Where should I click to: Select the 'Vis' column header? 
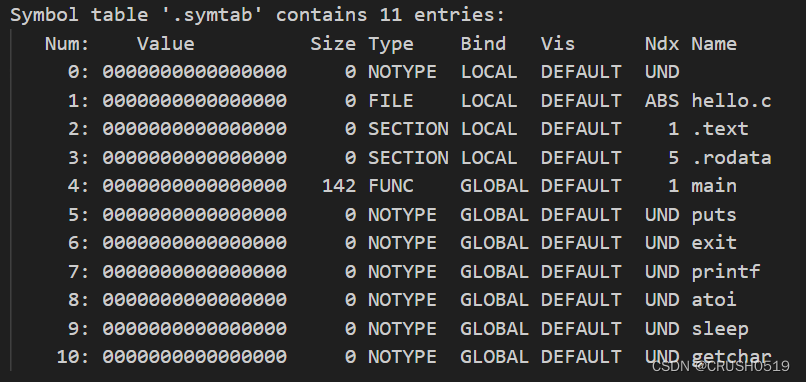[558, 44]
